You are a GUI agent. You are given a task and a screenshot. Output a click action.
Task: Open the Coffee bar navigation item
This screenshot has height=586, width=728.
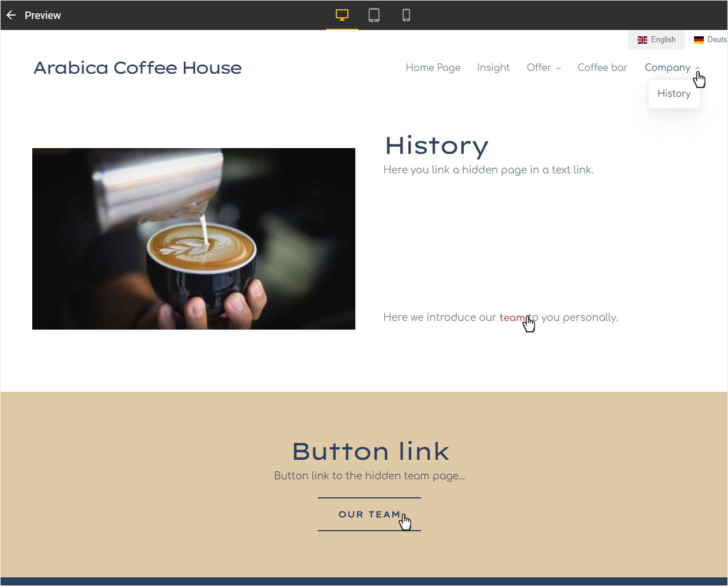pos(602,67)
